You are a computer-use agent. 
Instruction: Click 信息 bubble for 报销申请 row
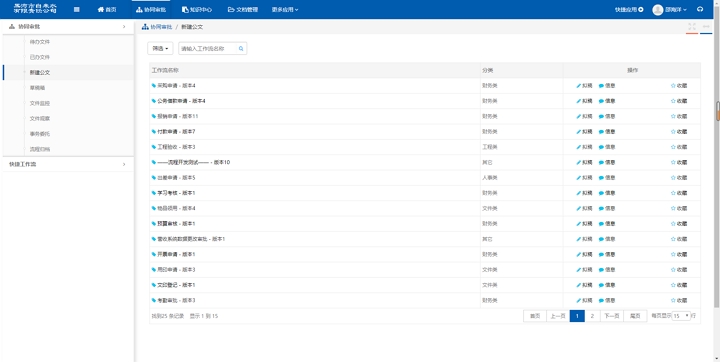pos(607,116)
